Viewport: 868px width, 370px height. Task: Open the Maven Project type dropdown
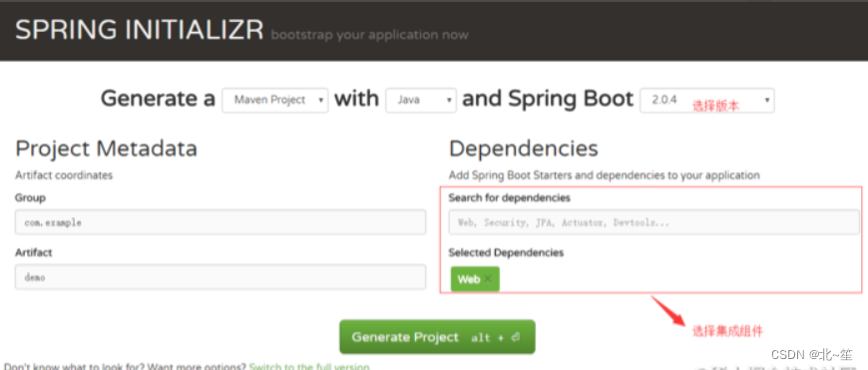click(x=274, y=100)
